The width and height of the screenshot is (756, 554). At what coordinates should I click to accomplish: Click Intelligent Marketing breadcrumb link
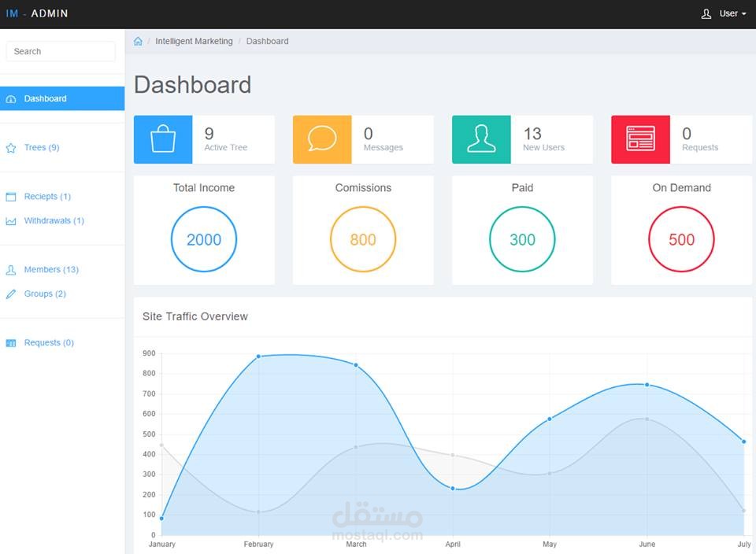point(194,42)
